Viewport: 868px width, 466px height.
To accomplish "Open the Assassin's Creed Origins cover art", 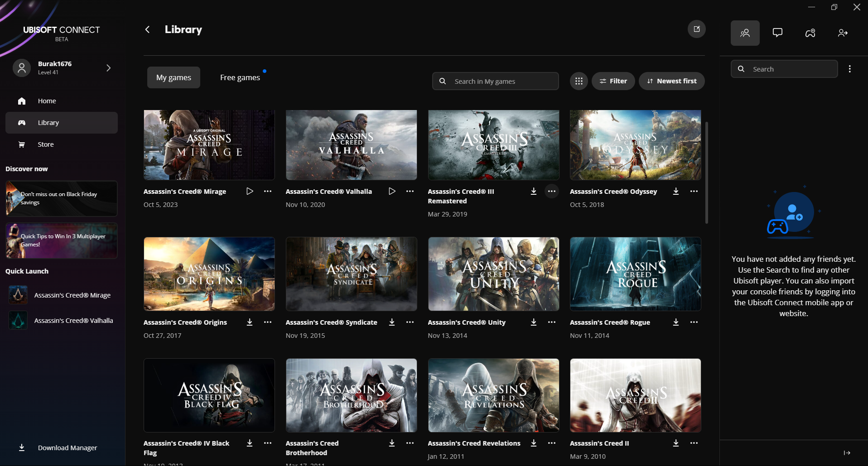I will [209, 274].
